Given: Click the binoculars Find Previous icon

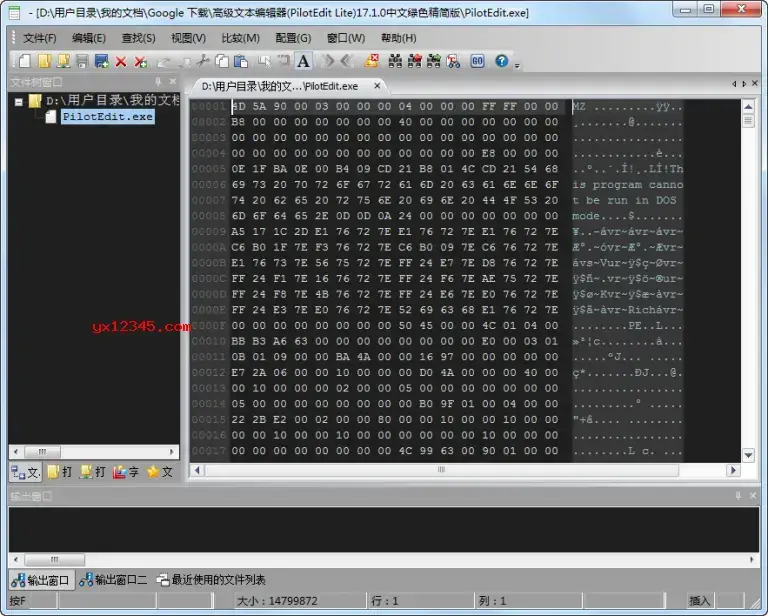Looking at the screenshot, I should click(x=414, y=61).
